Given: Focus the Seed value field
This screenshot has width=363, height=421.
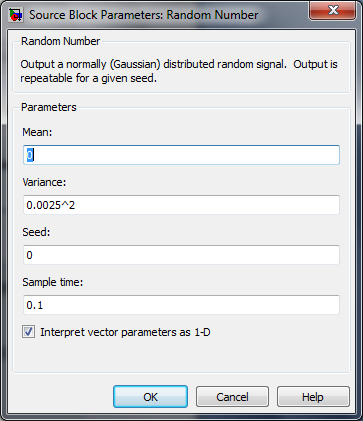Looking at the screenshot, I should click(181, 255).
